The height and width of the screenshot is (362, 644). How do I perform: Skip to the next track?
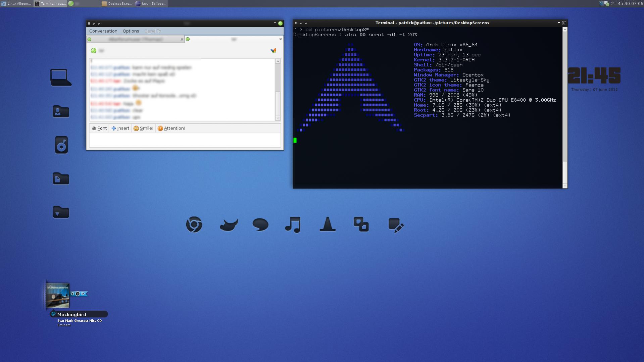point(83,294)
